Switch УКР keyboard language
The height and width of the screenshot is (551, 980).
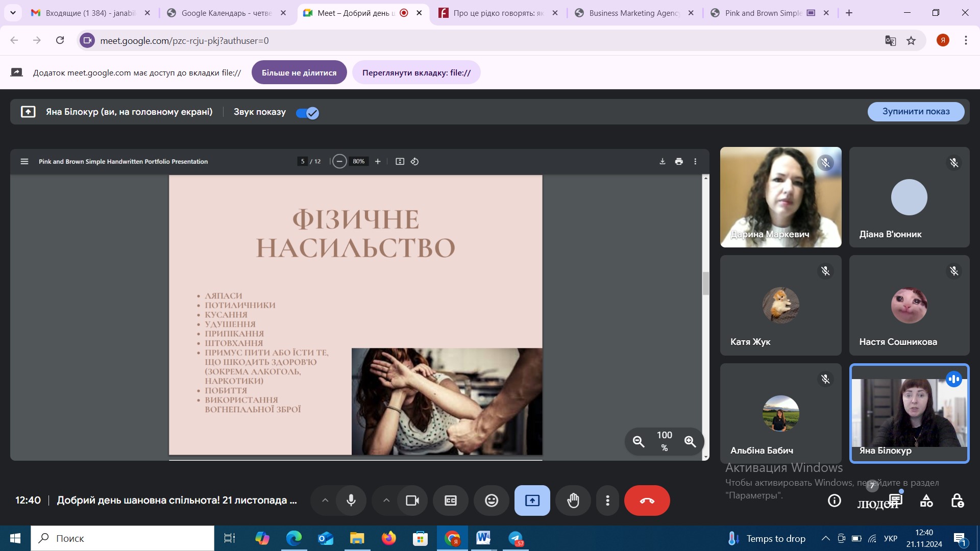[x=891, y=538]
